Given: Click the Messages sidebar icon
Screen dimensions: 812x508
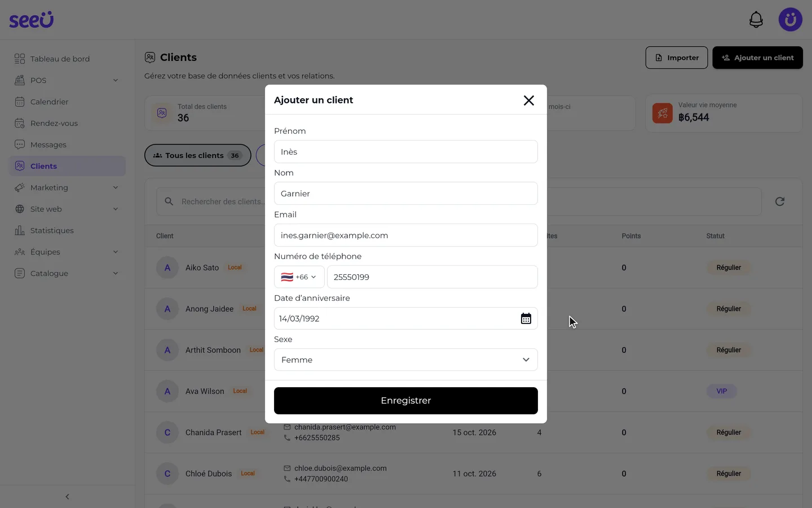Looking at the screenshot, I should [20, 144].
